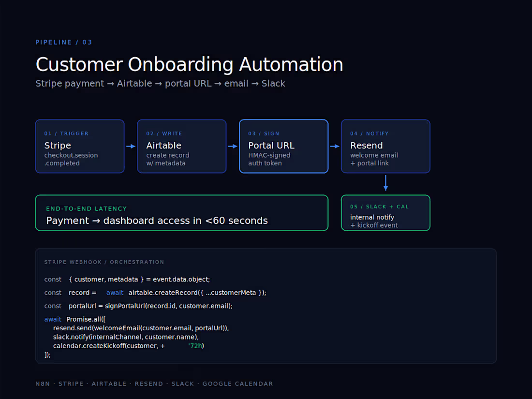Click the "END-TO-END LATENCY" green label

[86, 208]
